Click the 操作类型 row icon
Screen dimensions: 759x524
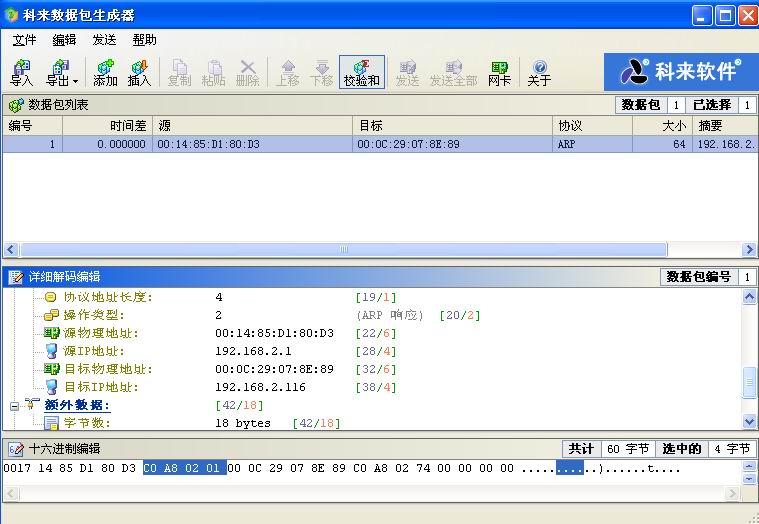point(51,315)
